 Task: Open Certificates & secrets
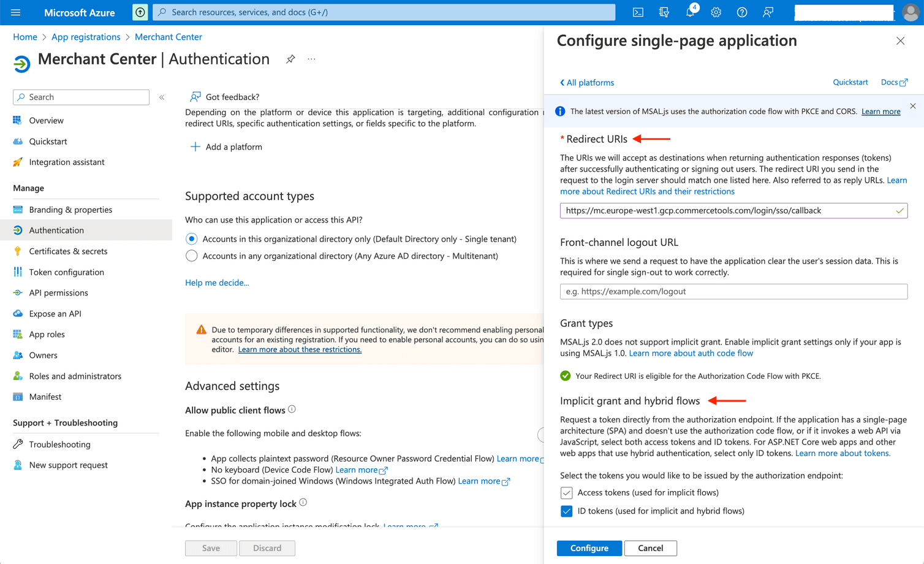tap(68, 251)
